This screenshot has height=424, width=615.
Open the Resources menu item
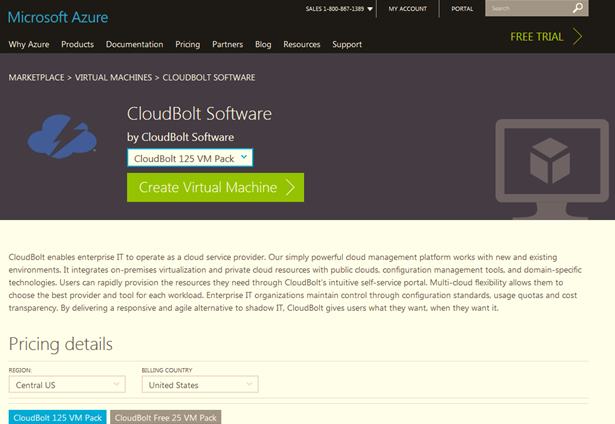click(302, 44)
